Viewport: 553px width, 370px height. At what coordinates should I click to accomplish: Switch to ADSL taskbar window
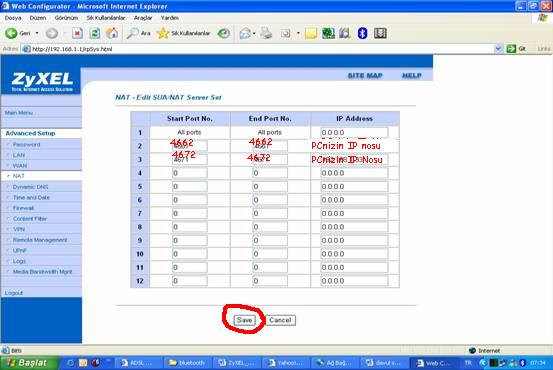140,363
